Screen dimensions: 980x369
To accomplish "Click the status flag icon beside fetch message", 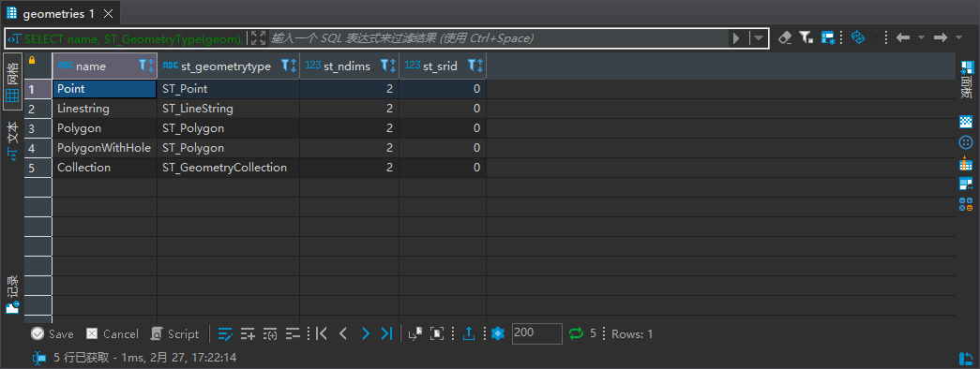I will [x=39, y=358].
